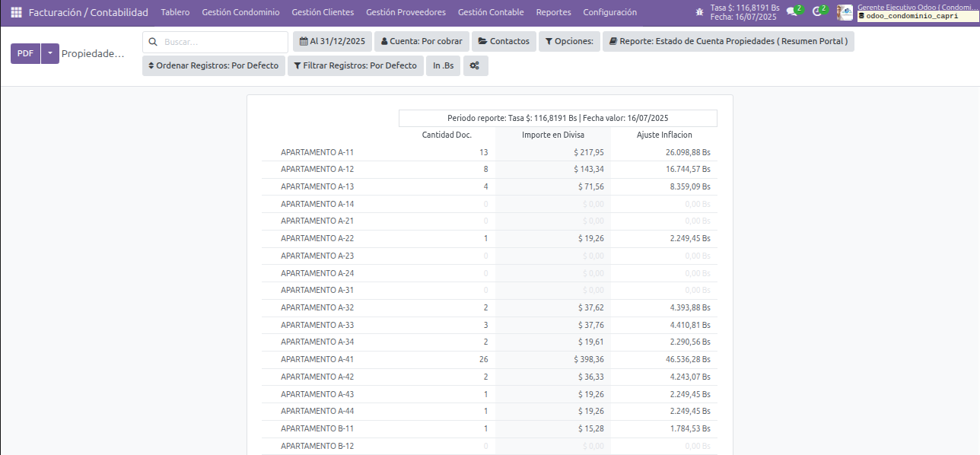Click in the Buscar search field
Viewport: 980px width, 455px height.
[215, 42]
